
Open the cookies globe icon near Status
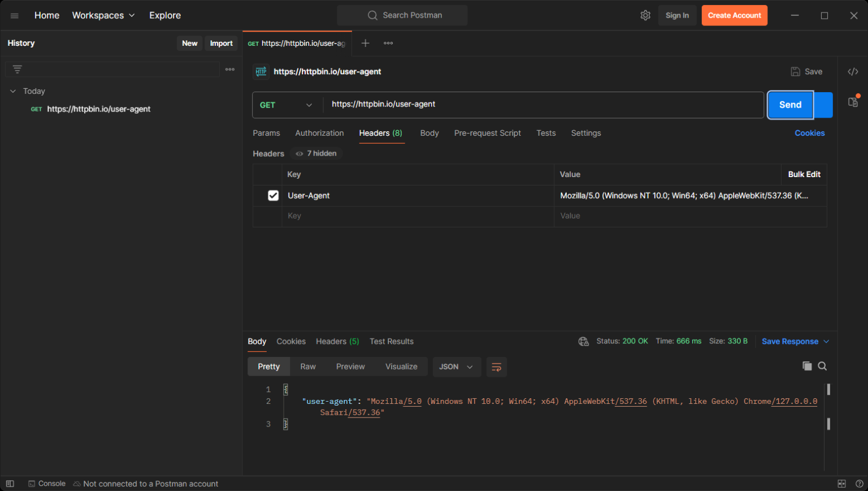tap(583, 342)
